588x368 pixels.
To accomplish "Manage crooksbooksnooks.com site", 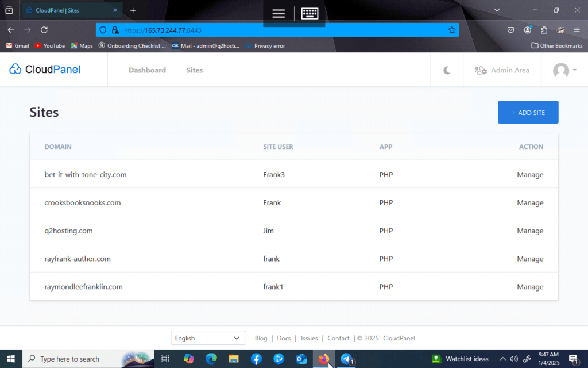I will coord(530,203).
